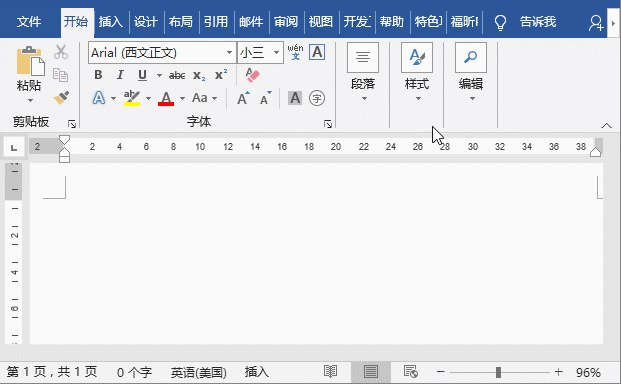Open Change Case Aa menu
This screenshot has height=384, width=621.
(200, 98)
